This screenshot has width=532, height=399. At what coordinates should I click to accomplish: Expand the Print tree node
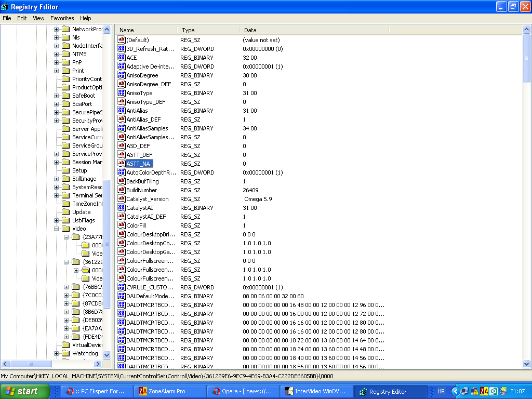56,71
